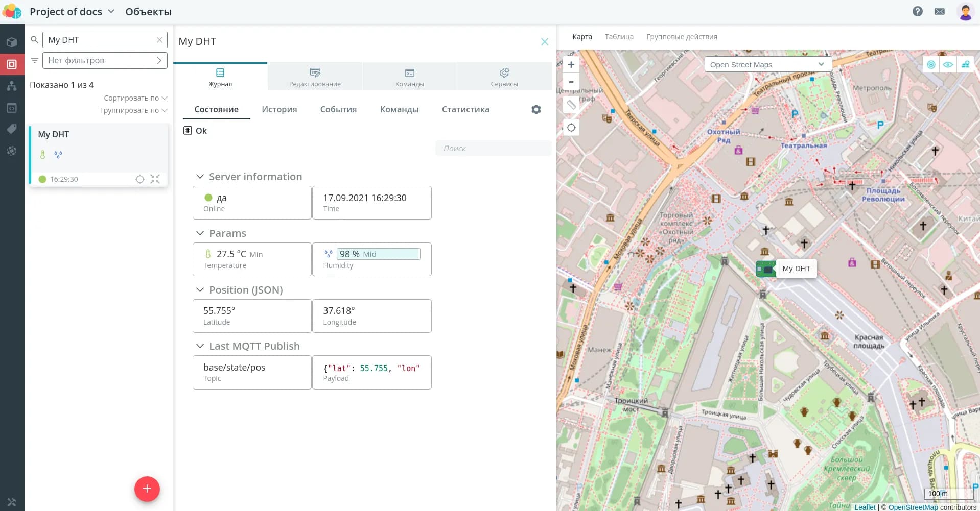Image resolution: width=980 pixels, height=511 pixels.
Task: Open the help question mark icon
Action: [x=918, y=11]
